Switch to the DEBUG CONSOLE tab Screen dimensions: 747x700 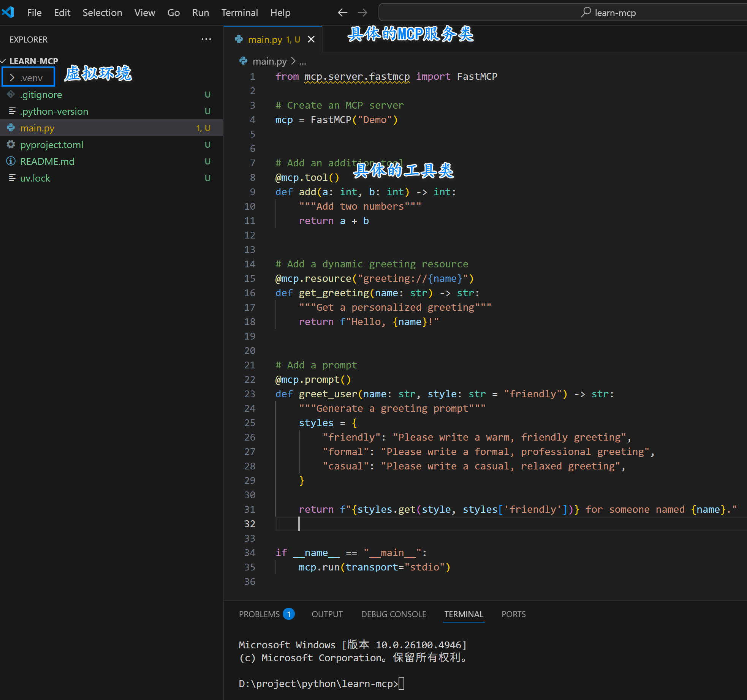(x=393, y=614)
